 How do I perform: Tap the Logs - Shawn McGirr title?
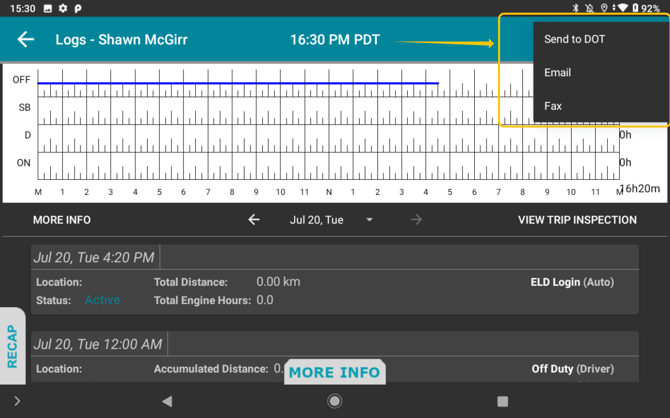click(x=121, y=40)
